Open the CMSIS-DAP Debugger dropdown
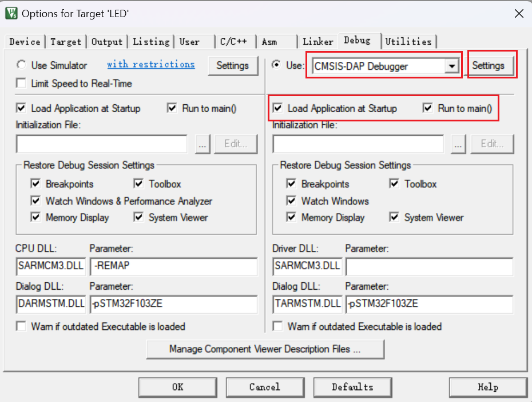Viewport: 532px width, 402px height. point(451,66)
